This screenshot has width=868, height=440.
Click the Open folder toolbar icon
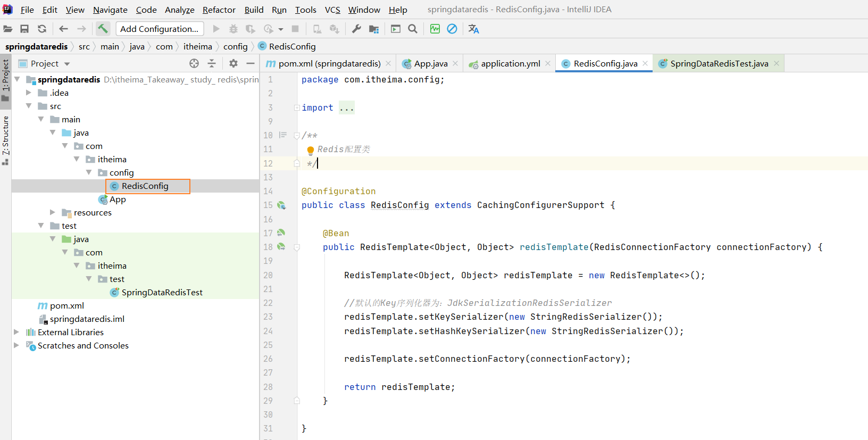8,29
